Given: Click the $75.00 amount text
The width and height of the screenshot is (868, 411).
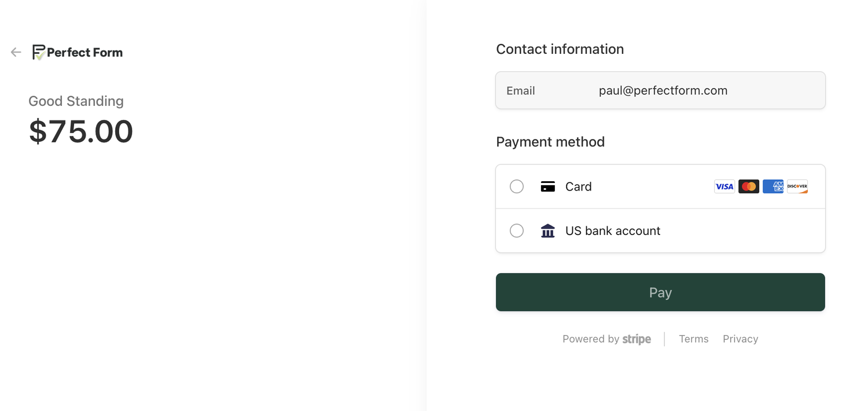Looking at the screenshot, I should [x=81, y=131].
